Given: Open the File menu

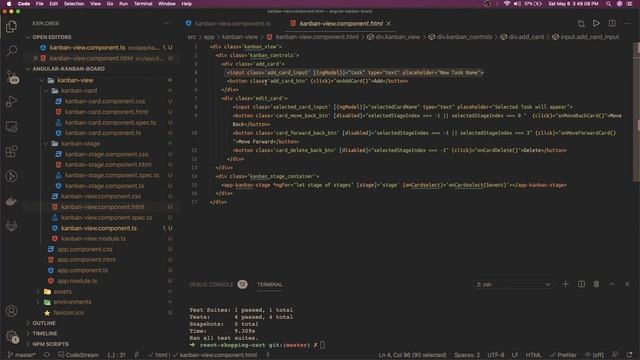Looking at the screenshot, I should point(40,4).
